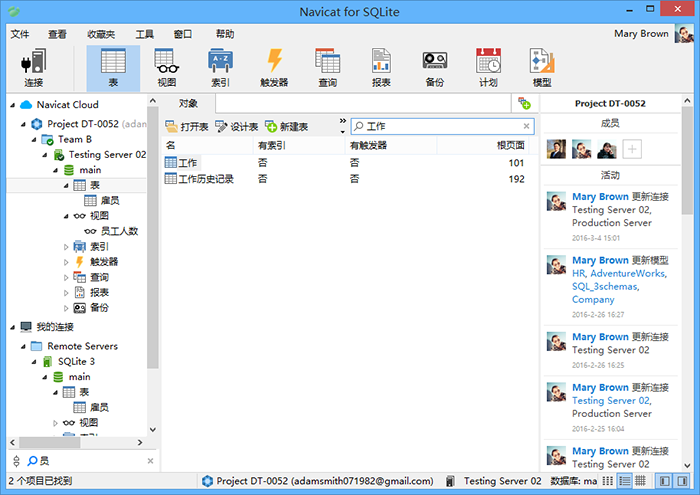Image resolution: width=700 pixels, height=495 pixels.
Task: Open the Schedule (计划) toolbar icon
Action: point(488,68)
